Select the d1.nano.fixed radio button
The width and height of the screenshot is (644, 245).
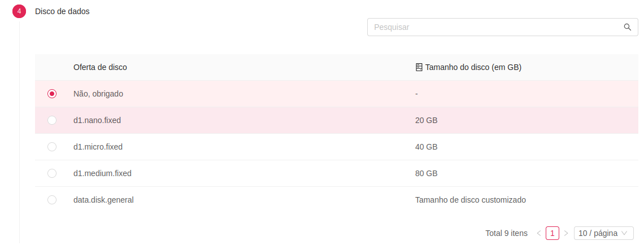click(52, 120)
